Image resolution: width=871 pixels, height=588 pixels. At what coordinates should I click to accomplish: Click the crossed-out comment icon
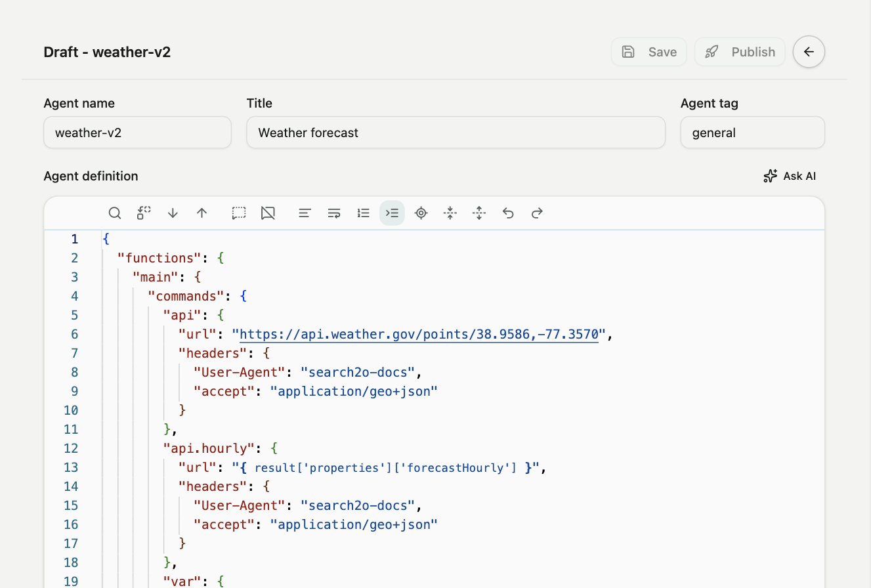click(268, 213)
